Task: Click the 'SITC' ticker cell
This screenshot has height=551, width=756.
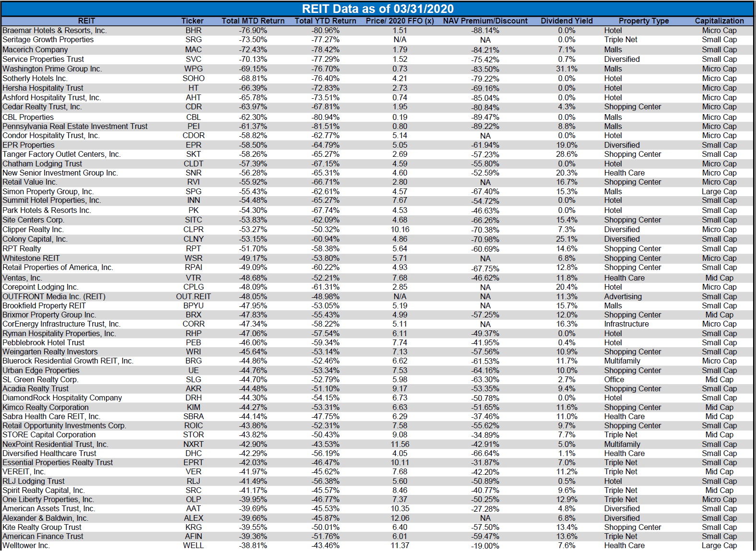Action: 193,220
